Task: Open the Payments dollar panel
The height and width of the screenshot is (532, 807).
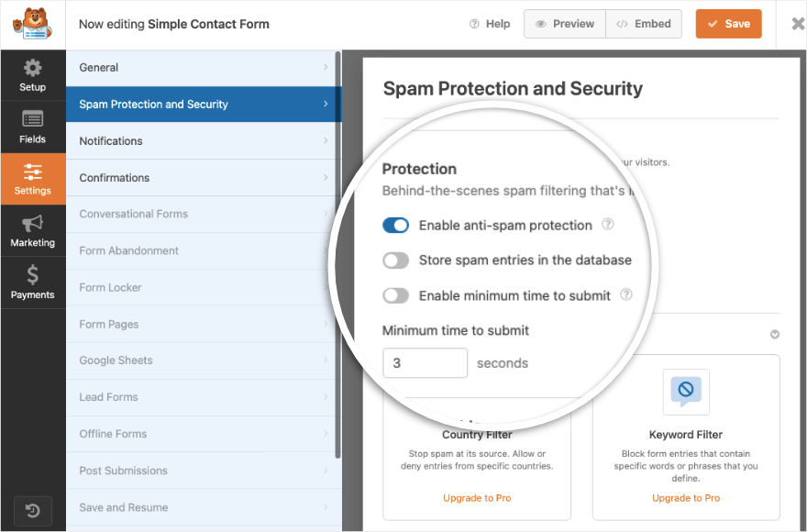Action: pyautogui.click(x=32, y=283)
